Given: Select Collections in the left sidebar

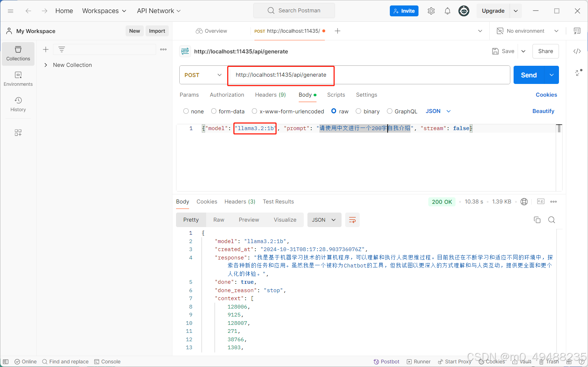Looking at the screenshot, I should tap(18, 54).
